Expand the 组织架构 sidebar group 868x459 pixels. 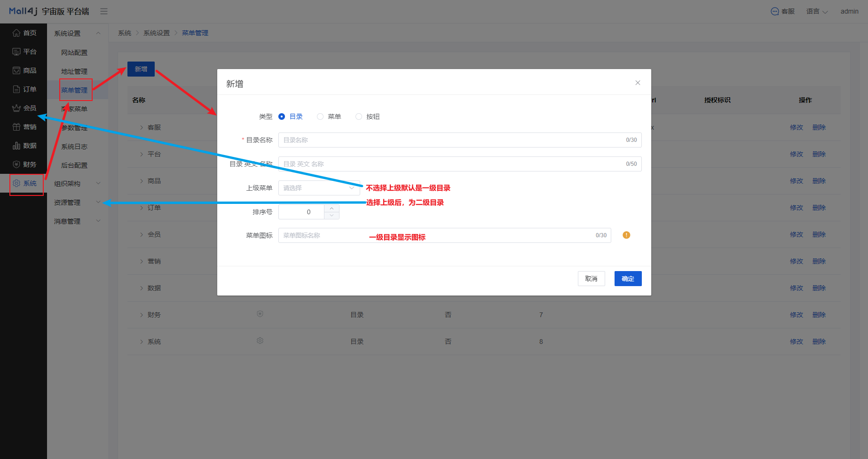(x=77, y=184)
